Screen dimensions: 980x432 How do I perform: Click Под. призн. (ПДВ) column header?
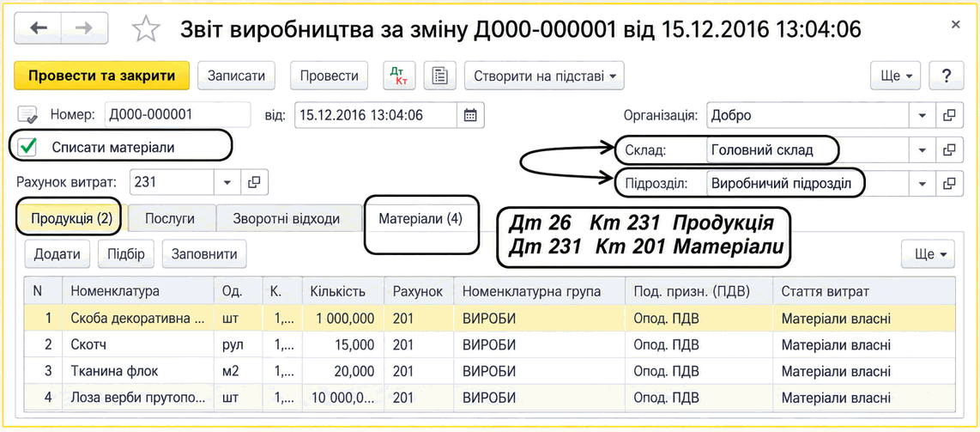tap(699, 291)
